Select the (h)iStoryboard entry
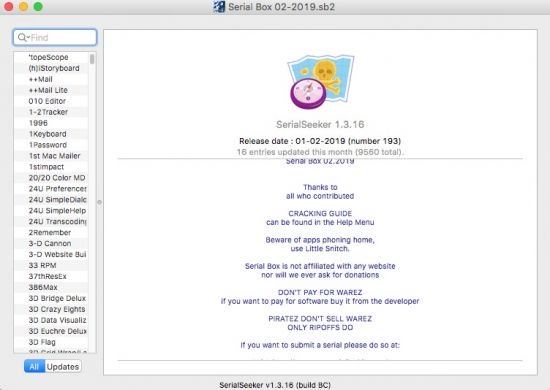Image resolution: width=550 pixels, height=390 pixels. pyautogui.click(x=51, y=68)
